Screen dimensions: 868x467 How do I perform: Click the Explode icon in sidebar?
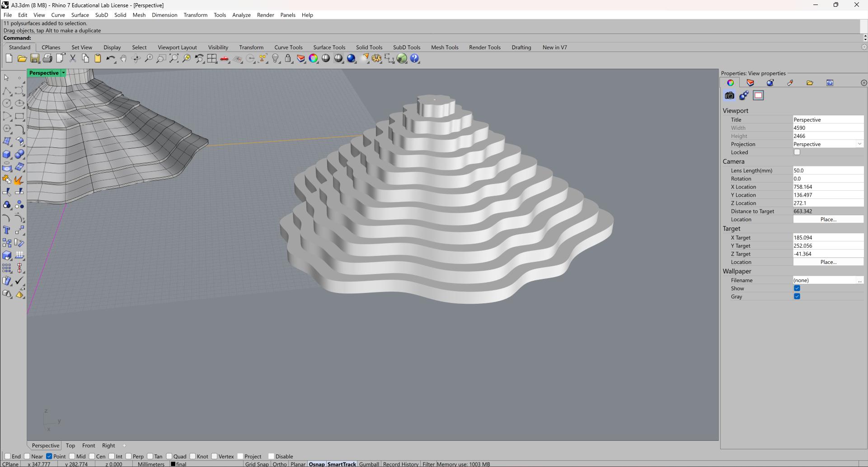(19, 180)
